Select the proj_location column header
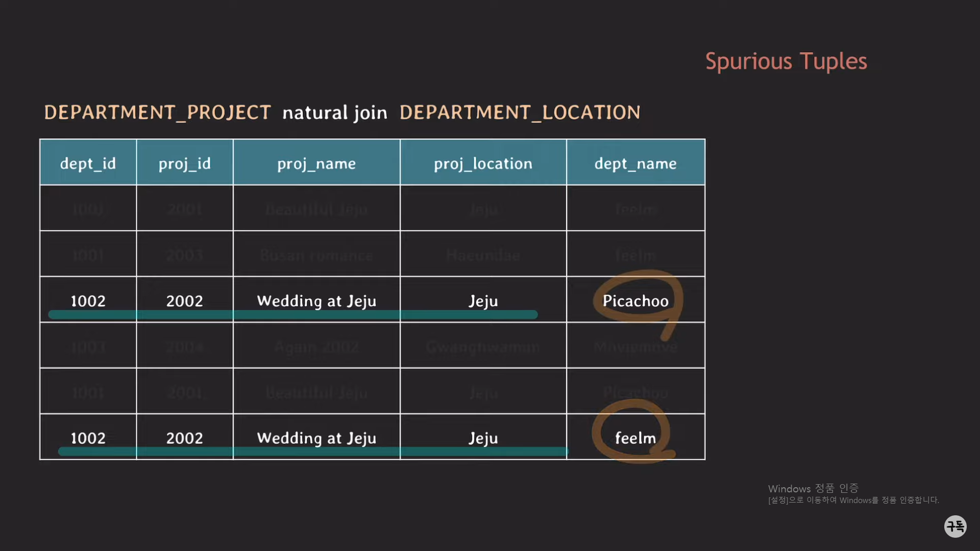The width and height of the screenshot is (980, 551). (483, 163)
